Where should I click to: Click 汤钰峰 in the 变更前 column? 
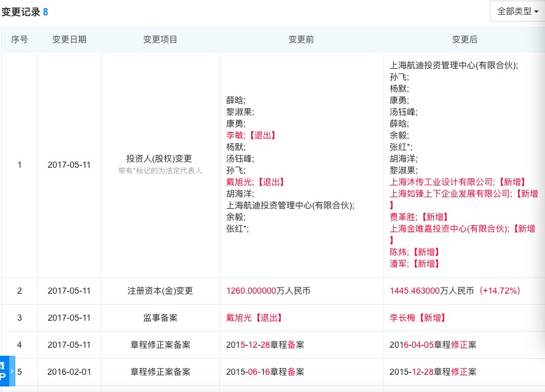pos(240,159)
